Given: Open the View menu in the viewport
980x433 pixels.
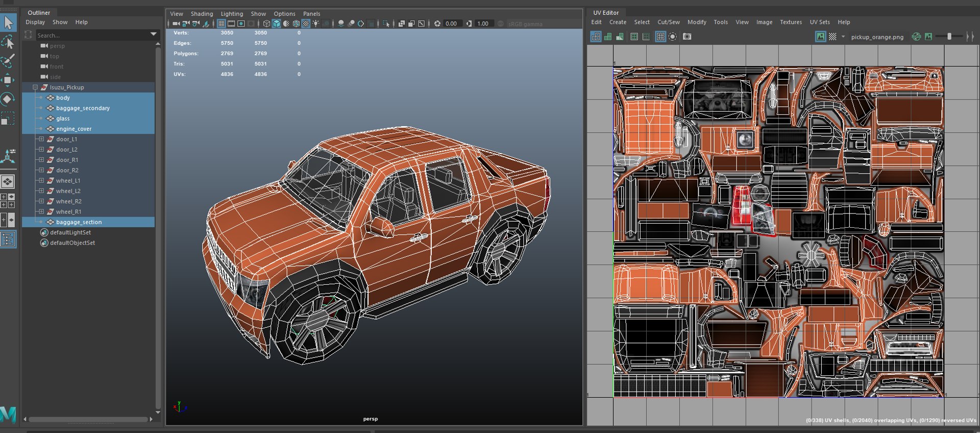Looking at the screenshot, I should click(176, 14).
